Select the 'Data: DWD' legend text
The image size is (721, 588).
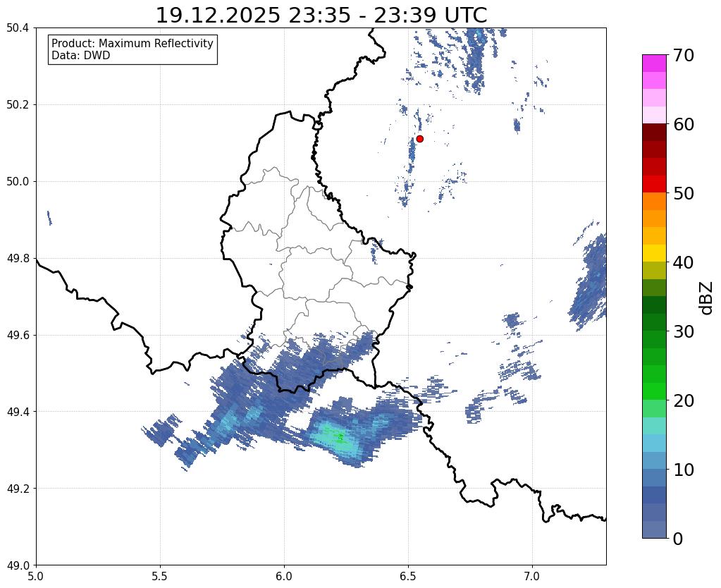click(x=81, y=56)
